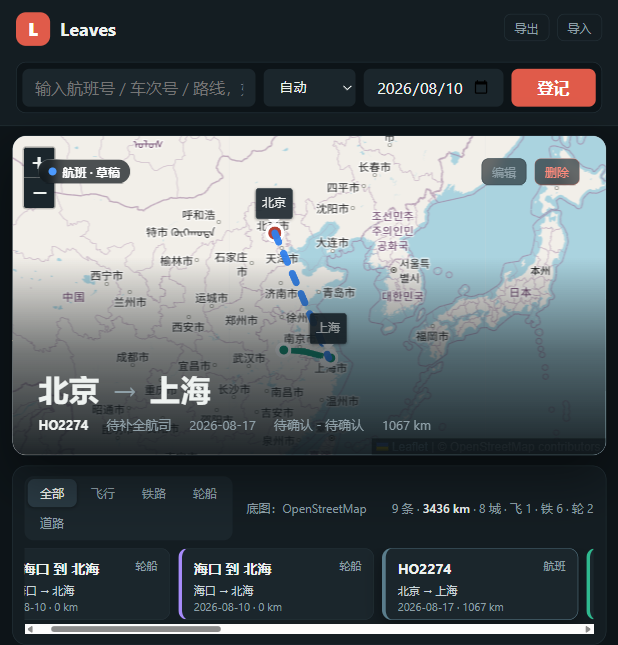The width and height of the screenshot is (618, 645).
Task: Focus the flight/train number input field
Action: 139,88
